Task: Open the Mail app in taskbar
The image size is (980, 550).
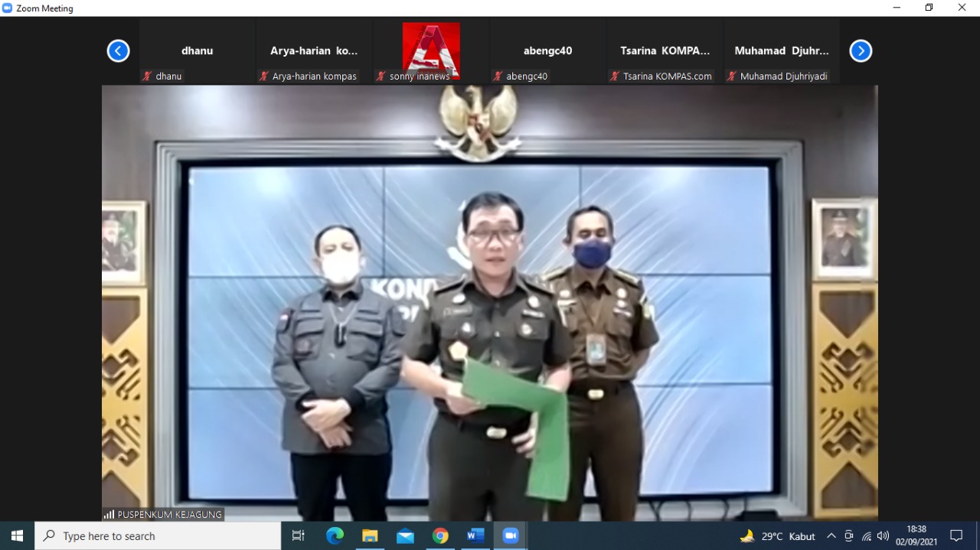Action: [x=405, y=536]
